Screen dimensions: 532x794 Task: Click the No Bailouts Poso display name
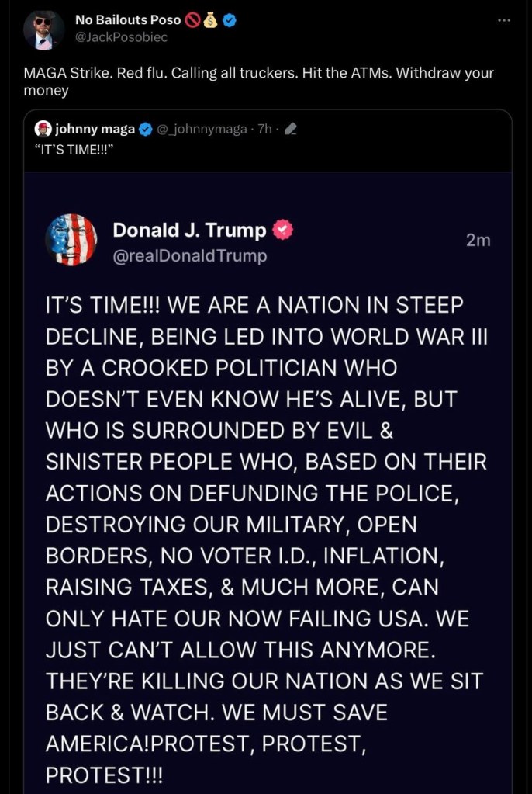point(127,19)
